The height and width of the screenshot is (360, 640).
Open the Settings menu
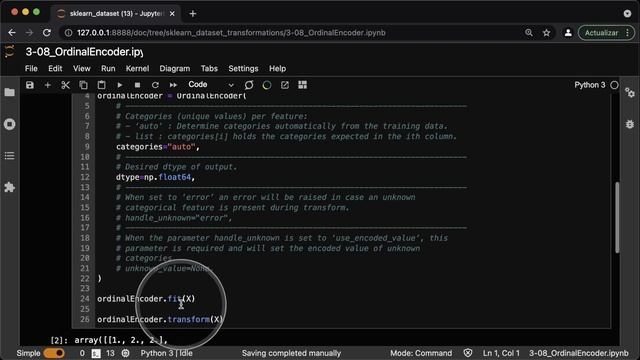tap(243, 69)
